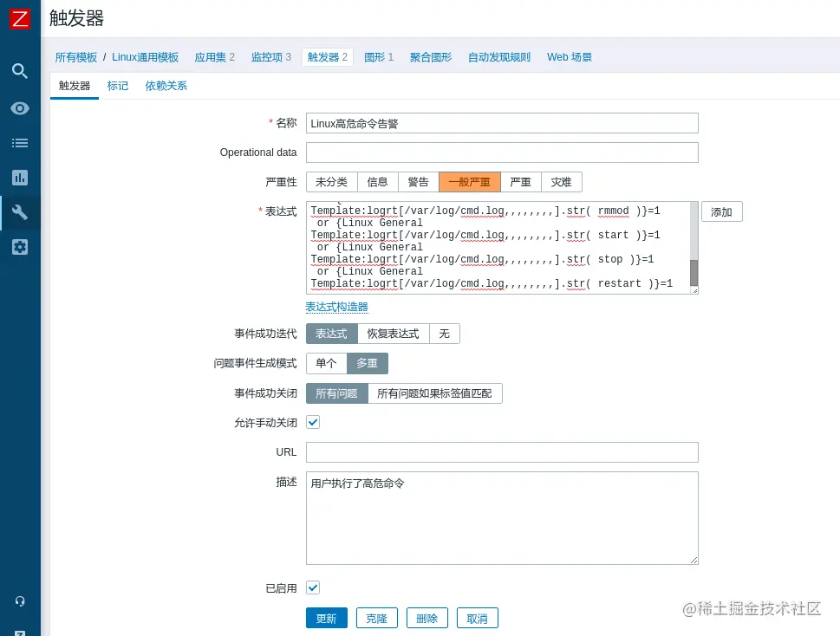Image resolution: width=840 pixels, height=636 pixels.
Task: Open the Reports bar-chart icon in sidebar
Action: point(19,178)
